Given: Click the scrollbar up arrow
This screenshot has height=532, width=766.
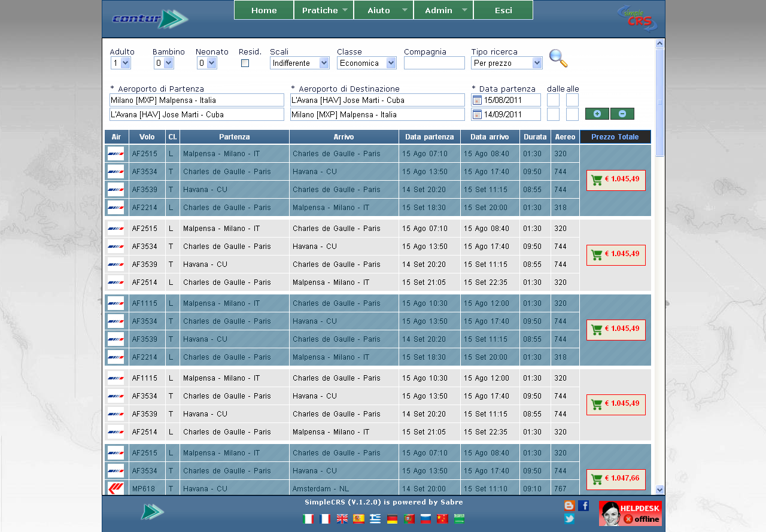Looking at the screenshot, I should pyautogui.click(x=660, y=43).
